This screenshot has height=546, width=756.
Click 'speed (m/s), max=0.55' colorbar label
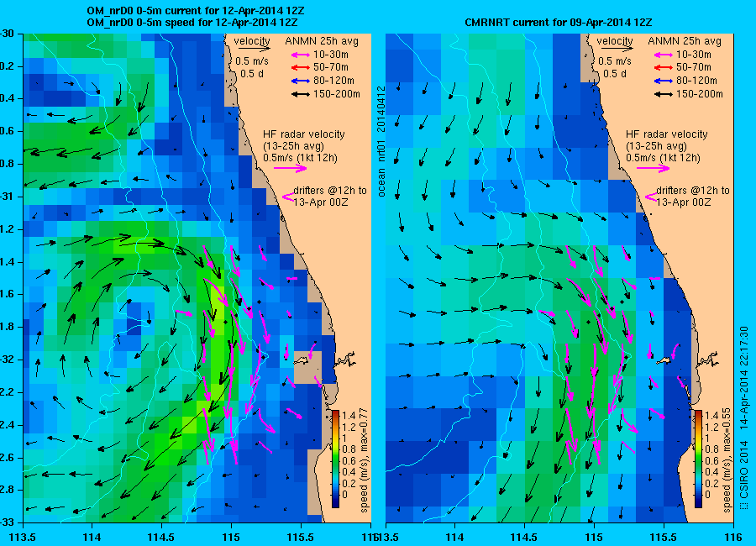727,460
